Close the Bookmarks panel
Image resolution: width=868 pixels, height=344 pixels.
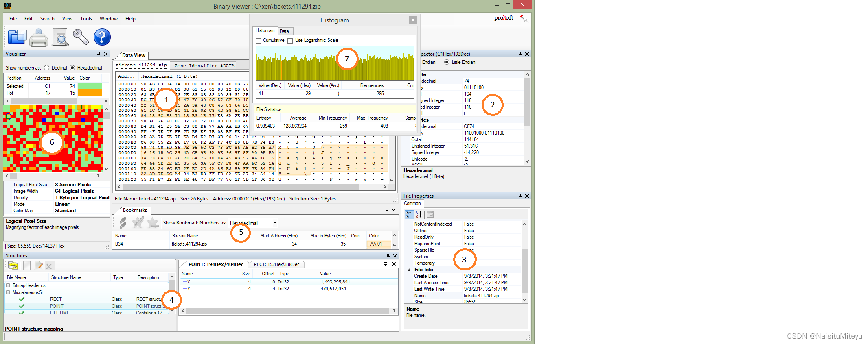[394, 210]
